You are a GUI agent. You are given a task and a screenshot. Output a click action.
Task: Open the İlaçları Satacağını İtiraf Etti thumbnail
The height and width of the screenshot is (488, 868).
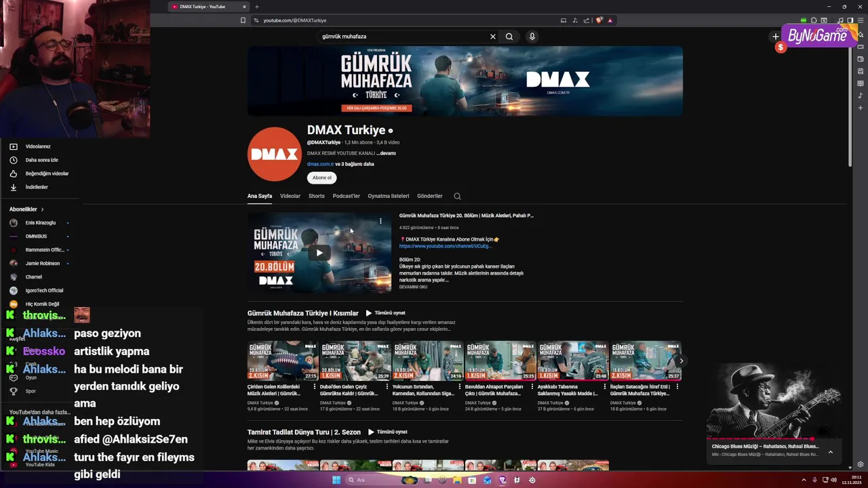pos(646,361)
